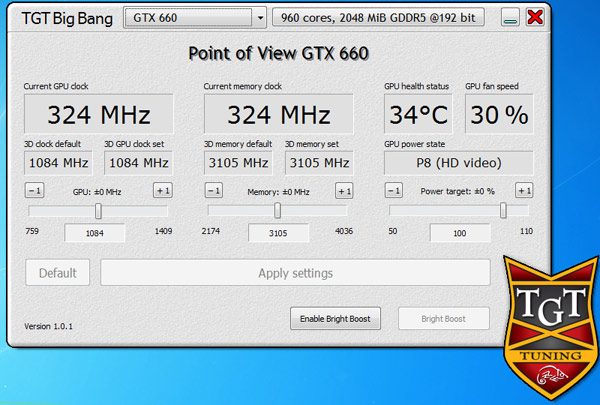Click Enable Bright Boost
The height and width of the screenshot is (405, 600).
click(x=336, y=319)
